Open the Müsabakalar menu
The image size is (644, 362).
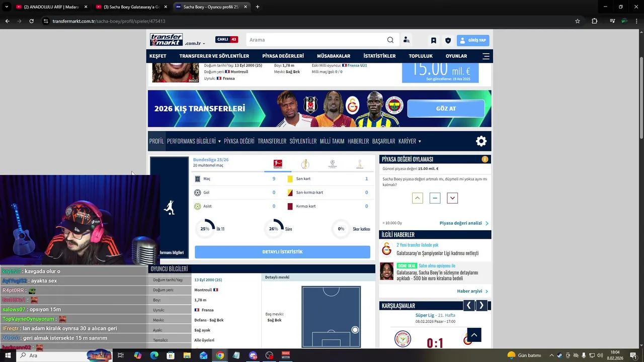334,56
